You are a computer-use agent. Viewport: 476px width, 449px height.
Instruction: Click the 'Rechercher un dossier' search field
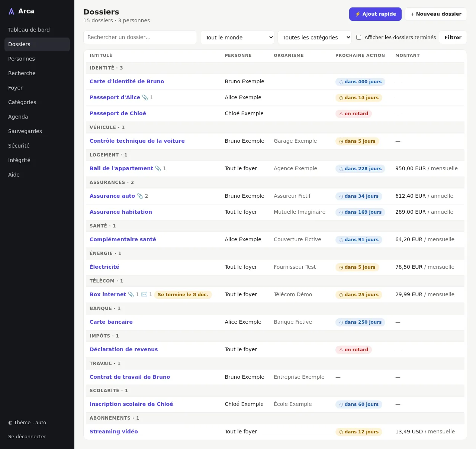coord(140,38)
